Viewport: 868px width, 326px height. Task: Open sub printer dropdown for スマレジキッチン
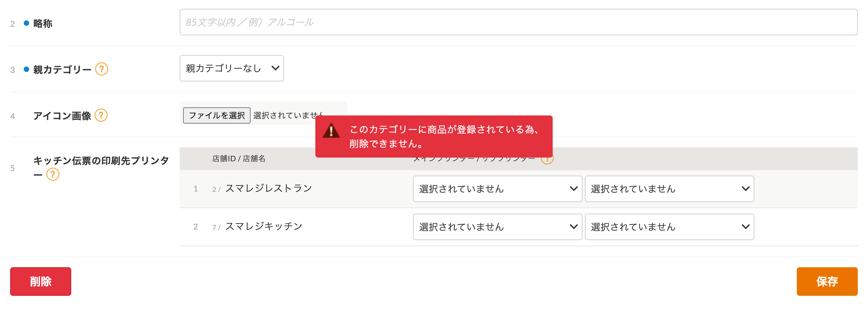click(669, 227)
